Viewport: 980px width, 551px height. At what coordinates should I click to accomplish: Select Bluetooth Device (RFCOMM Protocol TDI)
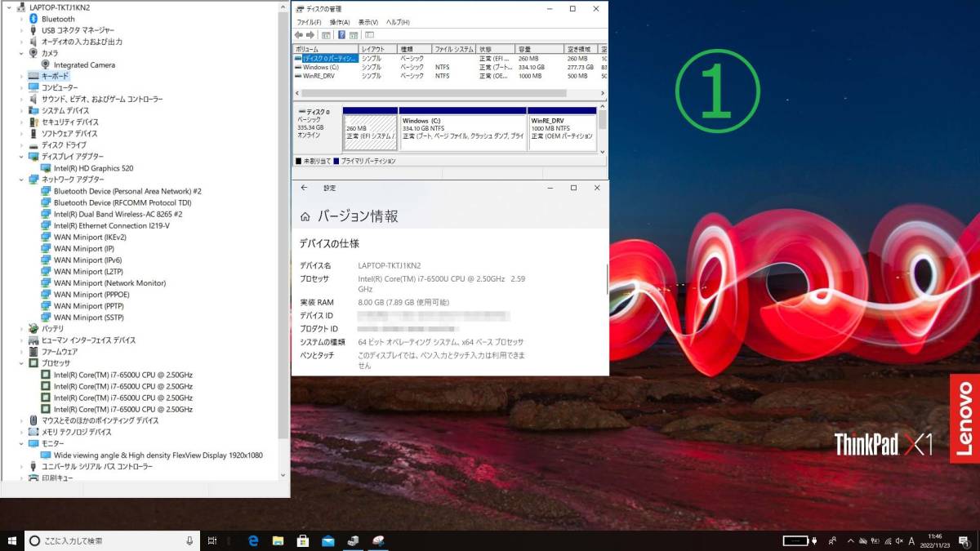coord(122,202)
